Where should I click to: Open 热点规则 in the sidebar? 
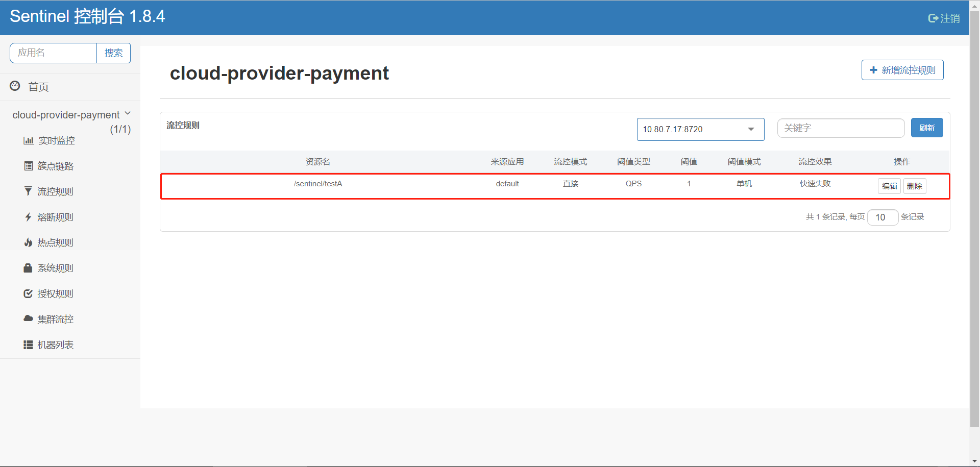click(x=56, y=242)
